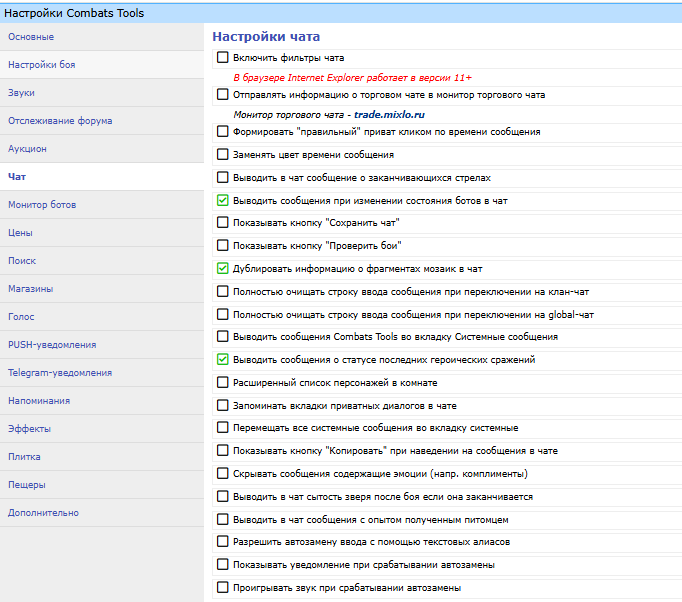Enable "Расширенный список персонажей в комнате"
Viewport: 682px width, 602px height.
click(223, 382)
